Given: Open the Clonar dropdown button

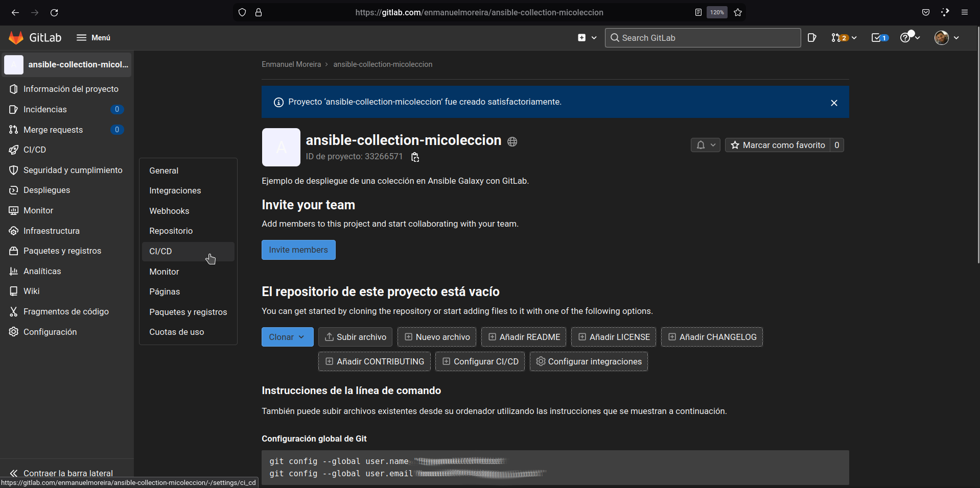Looking at the screenshot, I should [x=287, y=337].
